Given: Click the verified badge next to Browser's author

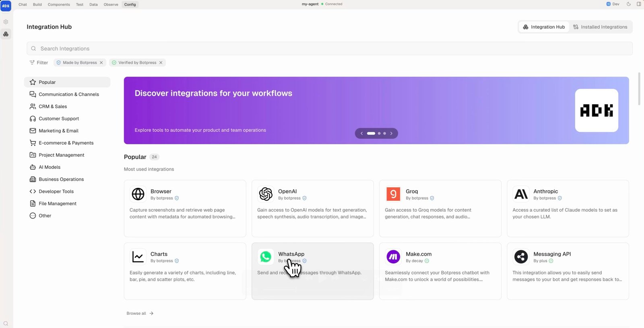Looking at the screenshot, I should pos(177,198).
